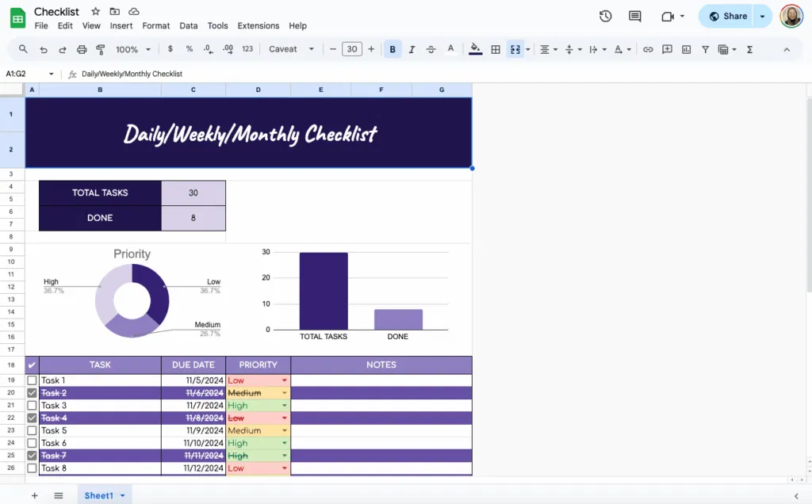Format selection as percent
Image resolution: width=812 pixels, height=504 pixels.
(x=190, y=49)
